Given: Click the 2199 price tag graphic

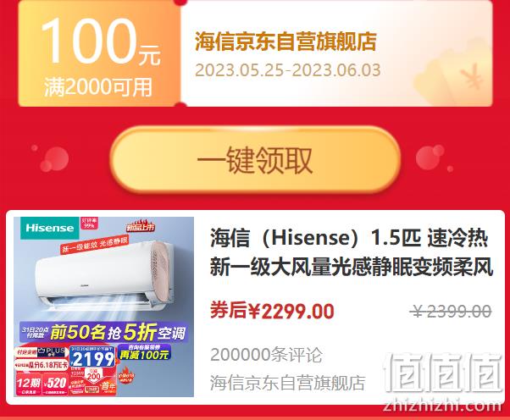Looking at the screenshot, I should click(x=92, y=357).
